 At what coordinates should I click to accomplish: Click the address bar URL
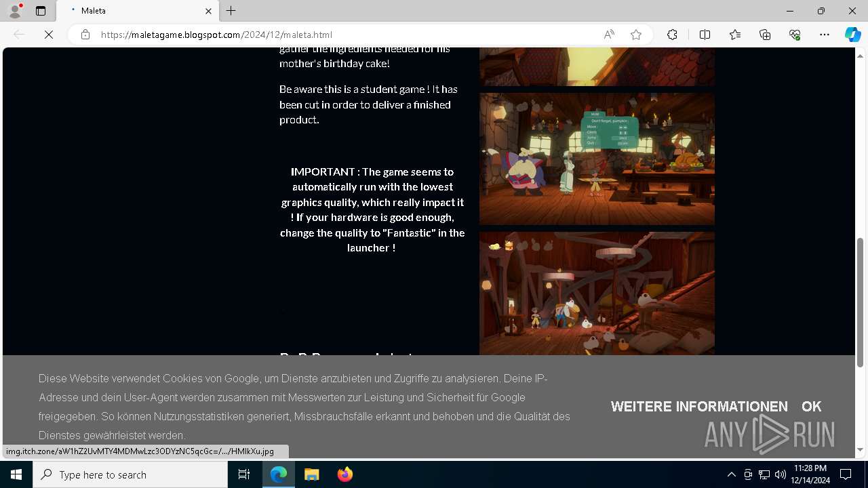216,35
